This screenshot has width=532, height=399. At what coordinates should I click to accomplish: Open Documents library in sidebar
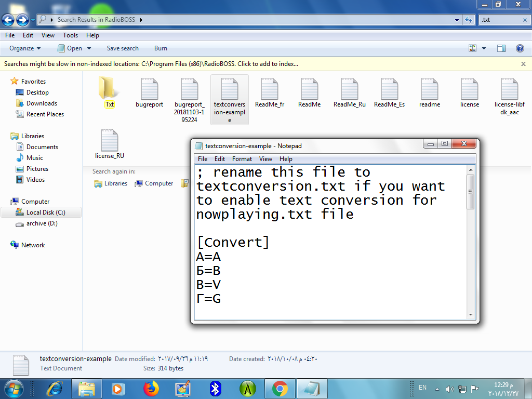click(37, 147)
